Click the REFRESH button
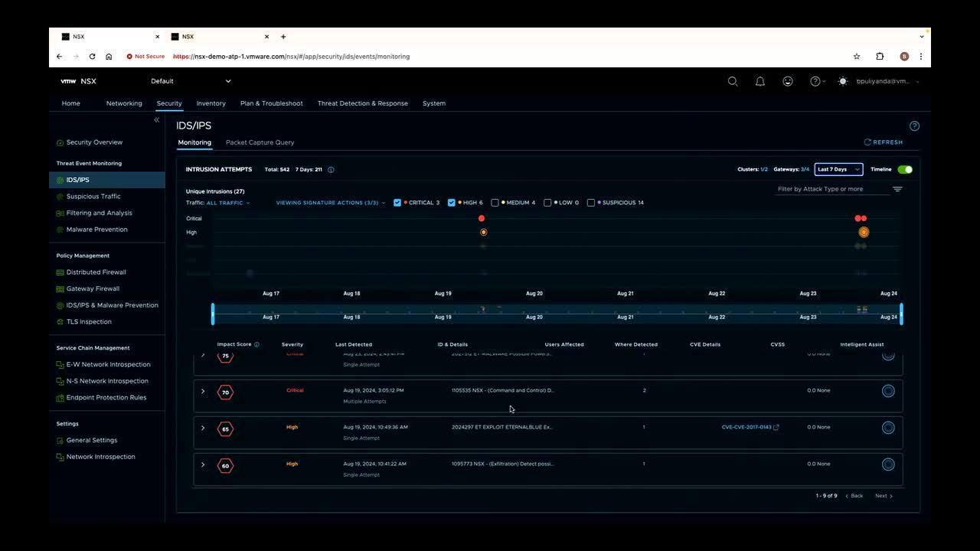The image size is (980, 551). pyautogui.click(x=884, y=142)
